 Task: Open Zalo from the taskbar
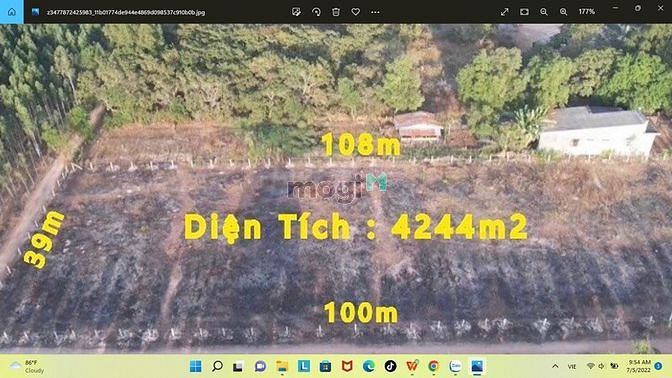coord(455,366)
